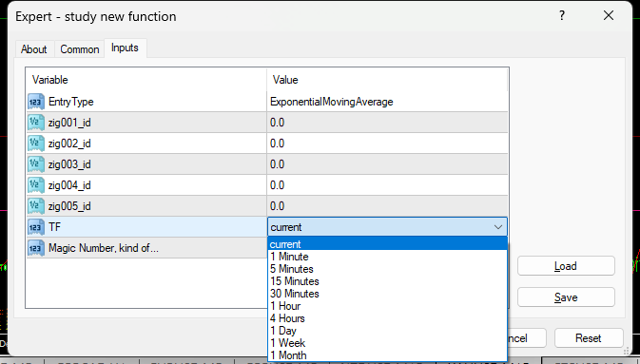
Task: Select the EntryType variable name
Action: pos(71,102)
